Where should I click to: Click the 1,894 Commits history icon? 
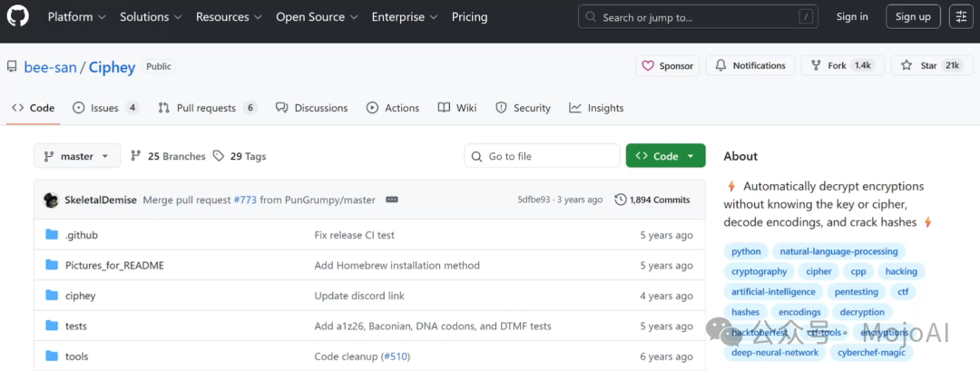tap(621, 200)
